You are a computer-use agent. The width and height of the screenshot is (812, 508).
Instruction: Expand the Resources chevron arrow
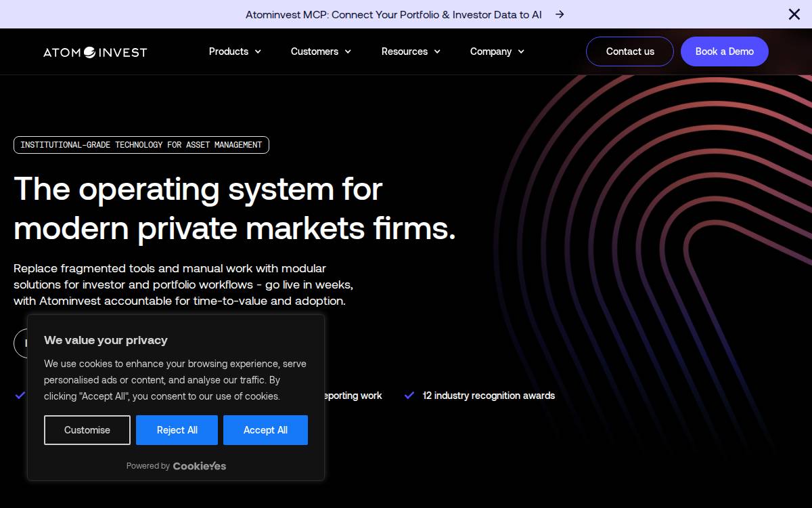coord(437,51)
